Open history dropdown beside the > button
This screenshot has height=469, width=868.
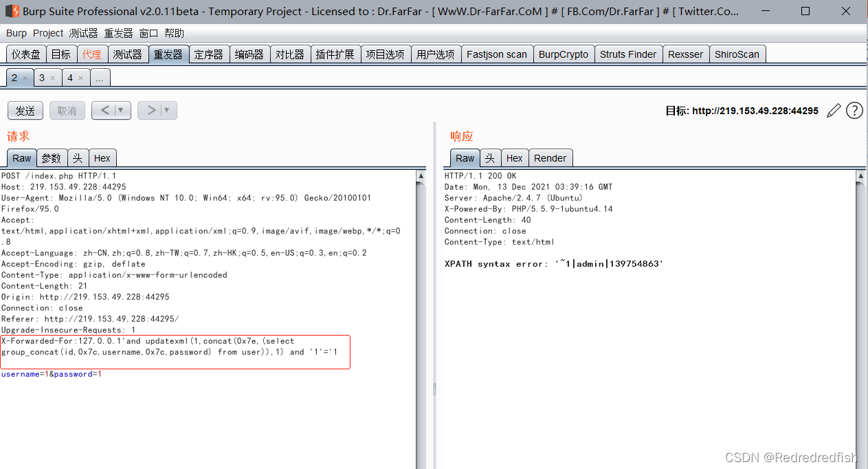(168, 110)
